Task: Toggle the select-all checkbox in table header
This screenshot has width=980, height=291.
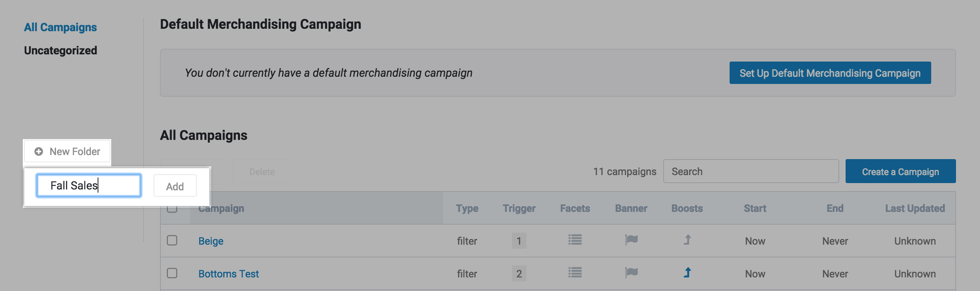Action: tap(172, 209)
